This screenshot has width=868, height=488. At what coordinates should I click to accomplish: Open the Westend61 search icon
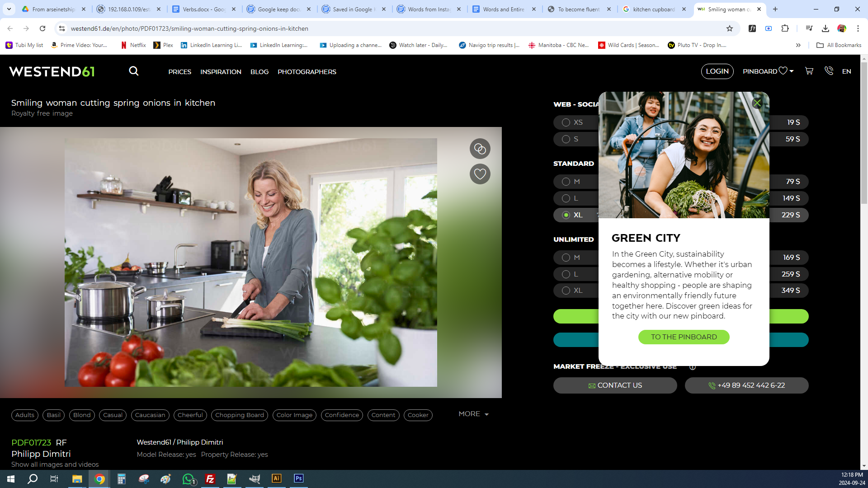pyautogui.click(x=134, y=71)
